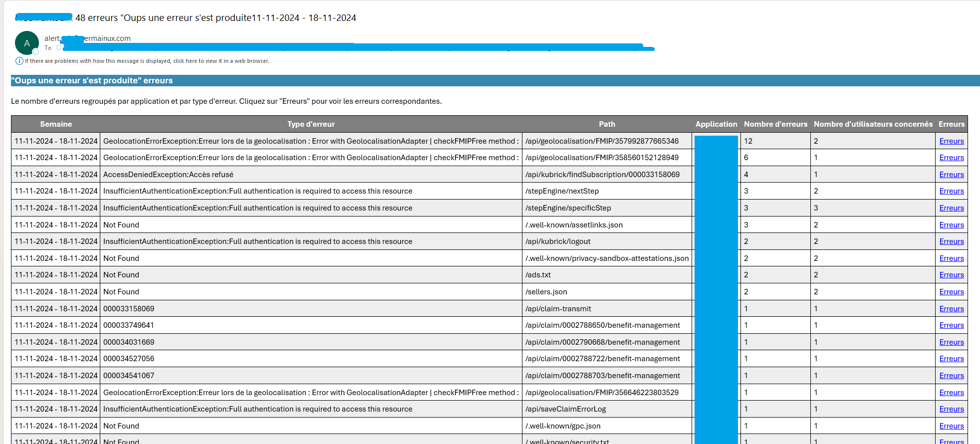980x444 pixels.
Task: Open message in web browser via info bar
Action: [x=147, y=61]
